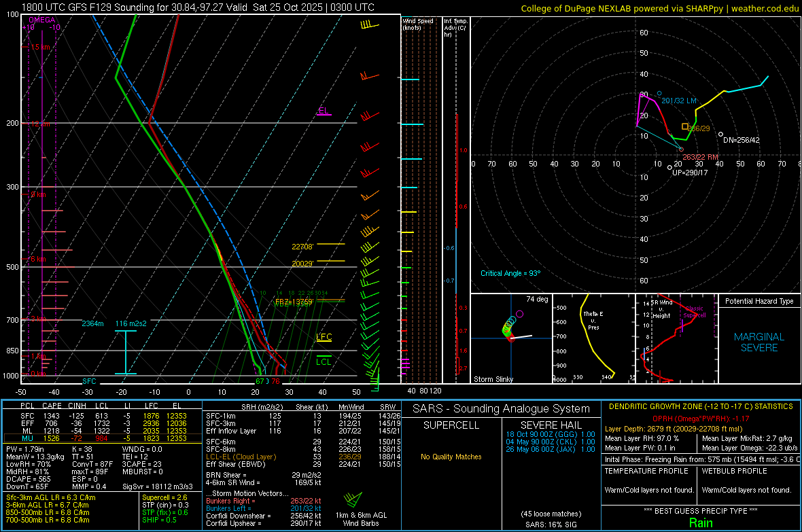The width and height of the screenshot is (802, 532).
Task: Click the Critical Angle = 93° readout
Action: click(x=510, y=273)
